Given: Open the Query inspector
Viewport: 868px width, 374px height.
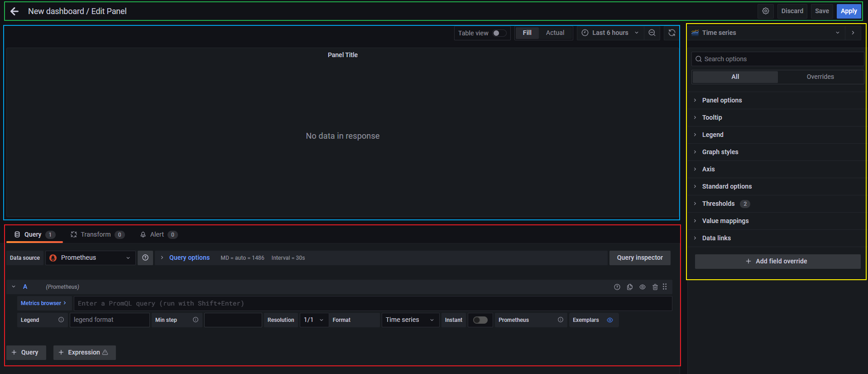Looking at the screenshot, I should tap(639, 258).
